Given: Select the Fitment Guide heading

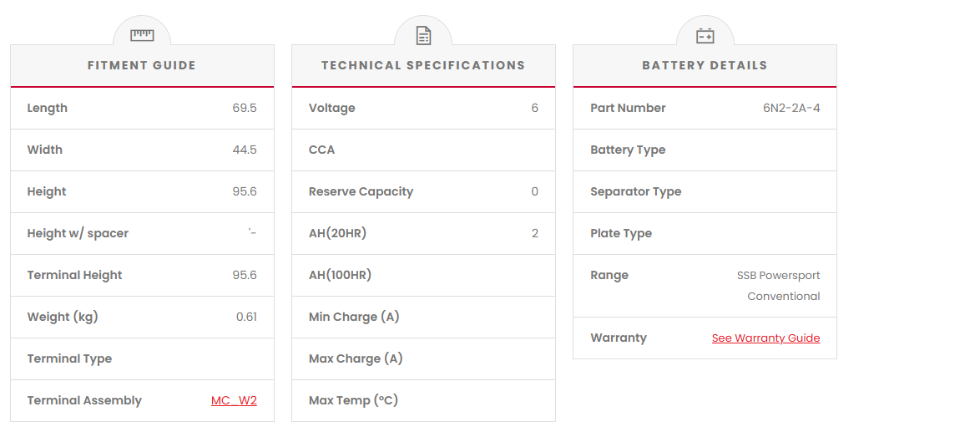Looking at the screenshot, I should [142, 65].
